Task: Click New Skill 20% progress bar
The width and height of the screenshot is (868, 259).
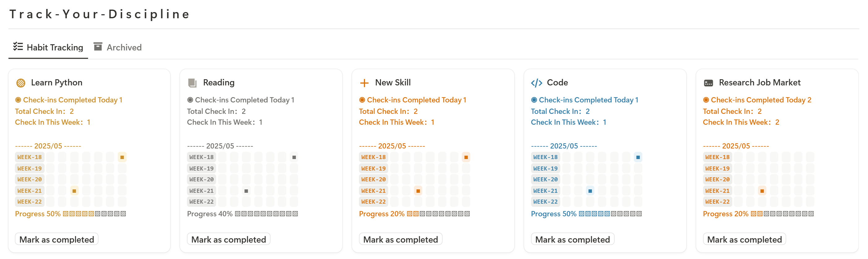Action: [x=438, y=214]
